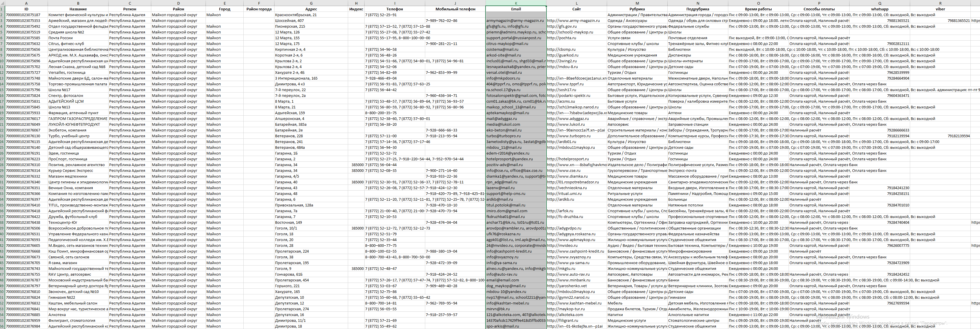Select the 'Техноцентр-Юг' cell
This screenshot has height=329, width=980.
78,223
